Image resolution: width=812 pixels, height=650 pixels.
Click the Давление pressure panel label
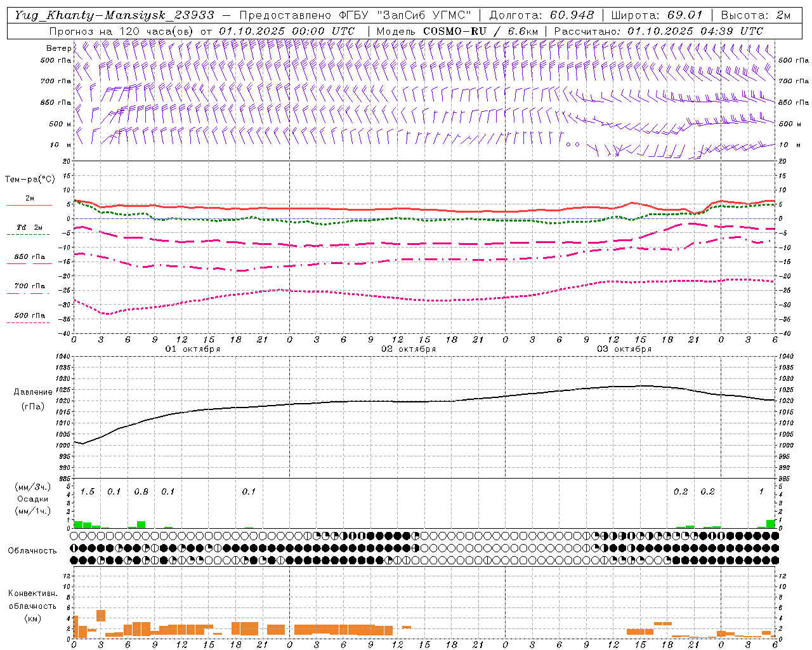[x=33, y=392]
